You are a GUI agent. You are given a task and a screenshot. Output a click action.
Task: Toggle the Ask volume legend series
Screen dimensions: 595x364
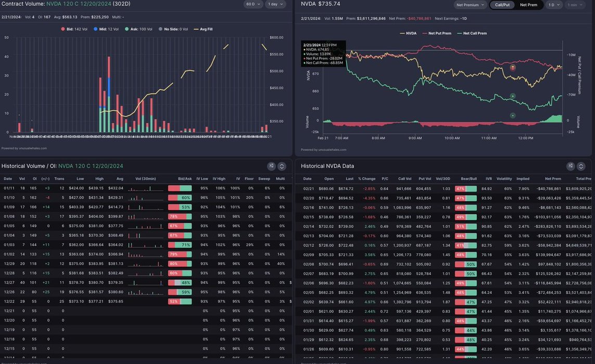point(138,29)
